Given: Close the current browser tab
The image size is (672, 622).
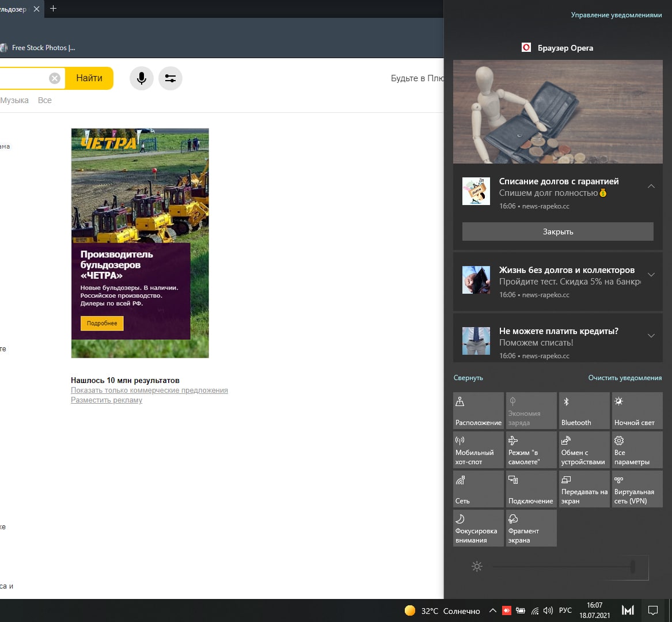Looking at the screenshot, I should (x=37, y=9).
